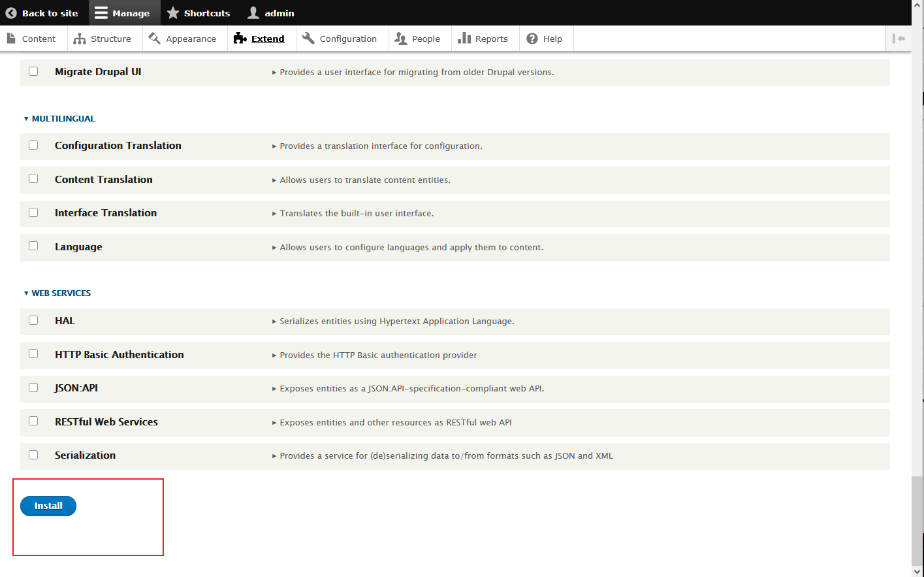Expand 'Provides the HTTP Basic authentication provider' details
This screenshot has height=577, width=924.
[x=374, y=355]
